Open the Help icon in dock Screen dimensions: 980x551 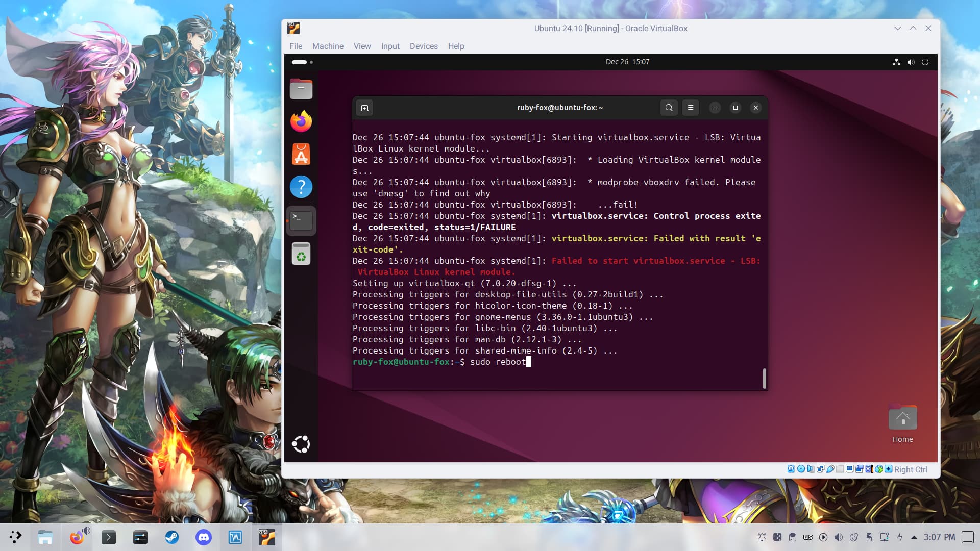[x=301, y=187]
